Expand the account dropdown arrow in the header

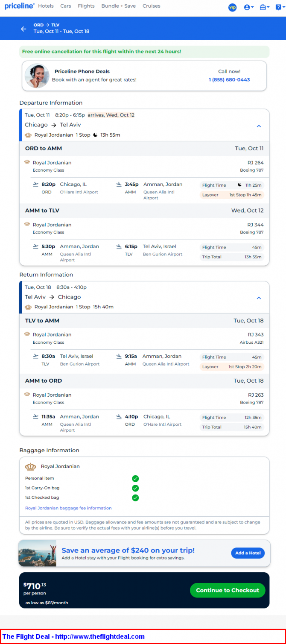tap(252, 8)
